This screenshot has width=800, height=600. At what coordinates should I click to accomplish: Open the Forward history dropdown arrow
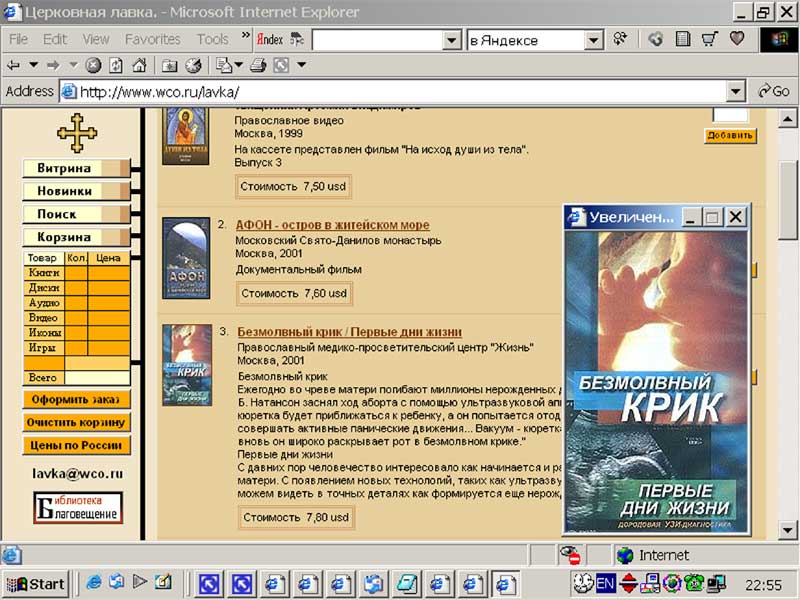click(73, 65)
